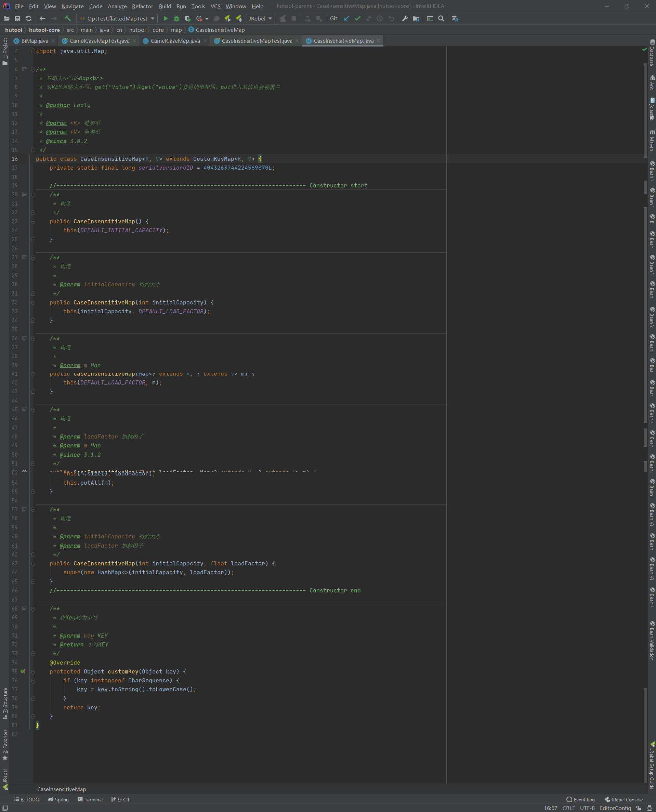This screenshot has width=656, height=812.
Task: Toggle the read-only lock in the status bar
Action: pyautogui.click(x=639, y=808)
